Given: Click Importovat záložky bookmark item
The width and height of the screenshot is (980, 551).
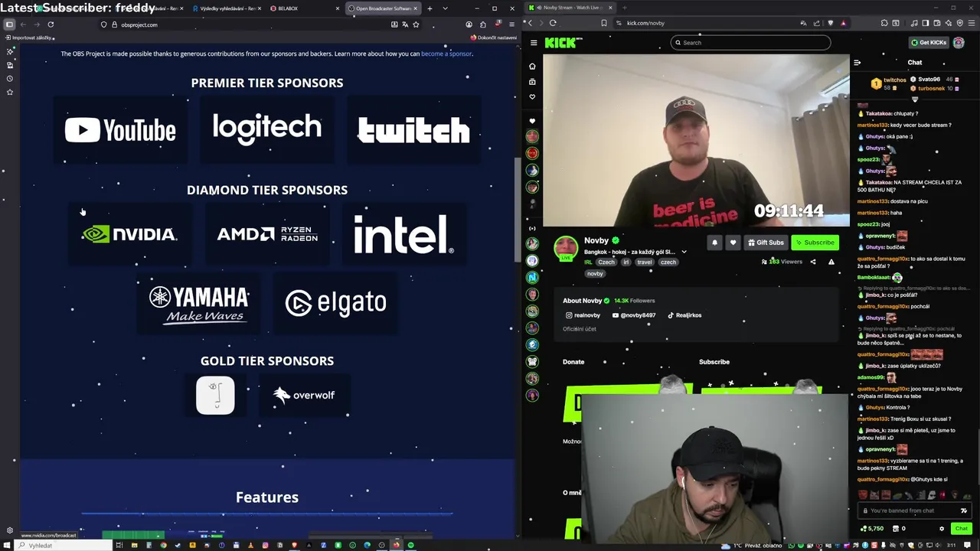Looking at the screenshot, I should point(28,37).
